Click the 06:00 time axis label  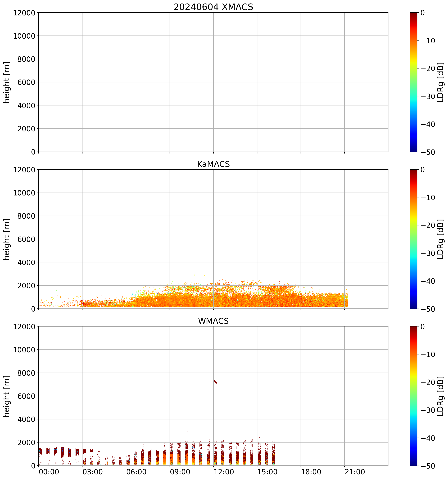(136, 472)
